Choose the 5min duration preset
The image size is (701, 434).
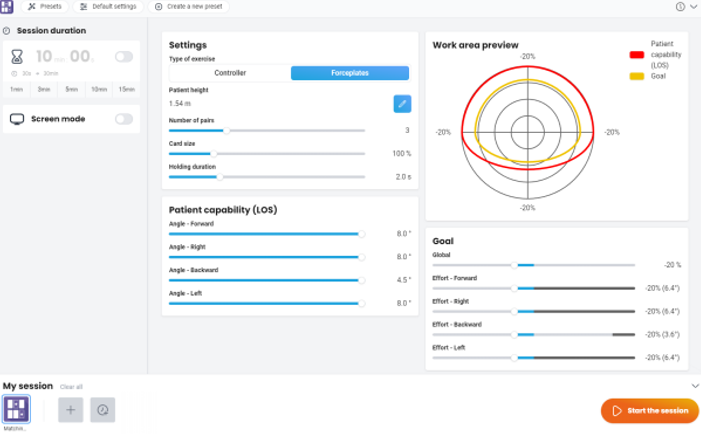coord(72,89)
